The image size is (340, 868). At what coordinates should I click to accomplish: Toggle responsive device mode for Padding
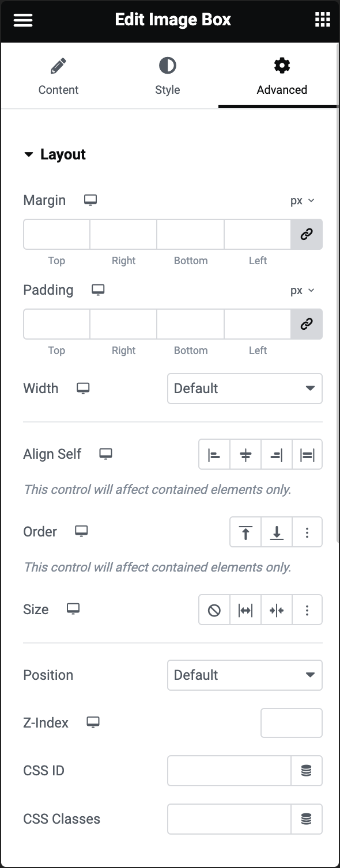click(x=98, y=290)
